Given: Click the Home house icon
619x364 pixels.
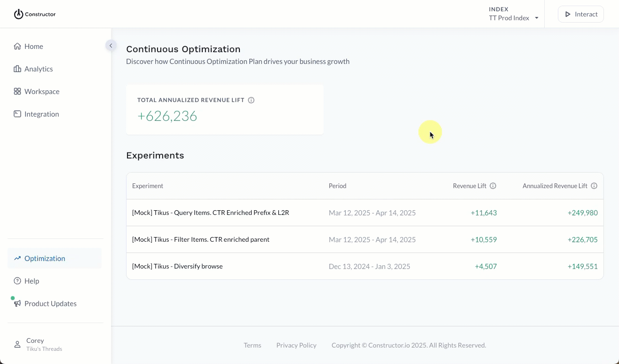Looking at the screenshot, I should pos(17,46).
